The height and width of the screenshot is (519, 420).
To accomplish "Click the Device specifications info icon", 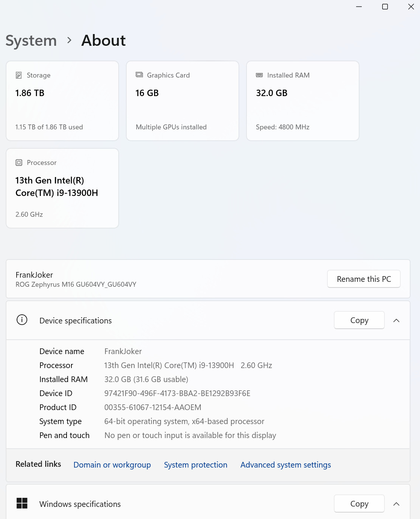I will [22, 320].
